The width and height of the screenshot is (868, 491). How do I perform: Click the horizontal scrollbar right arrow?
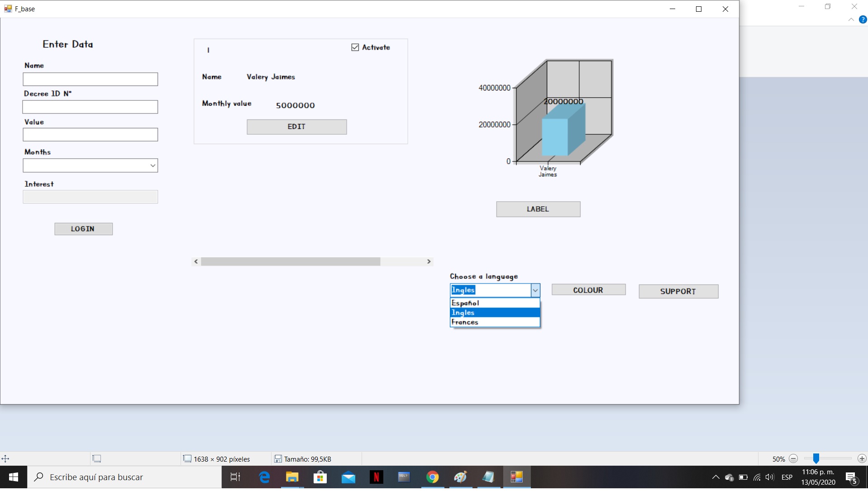pos(429,262)
